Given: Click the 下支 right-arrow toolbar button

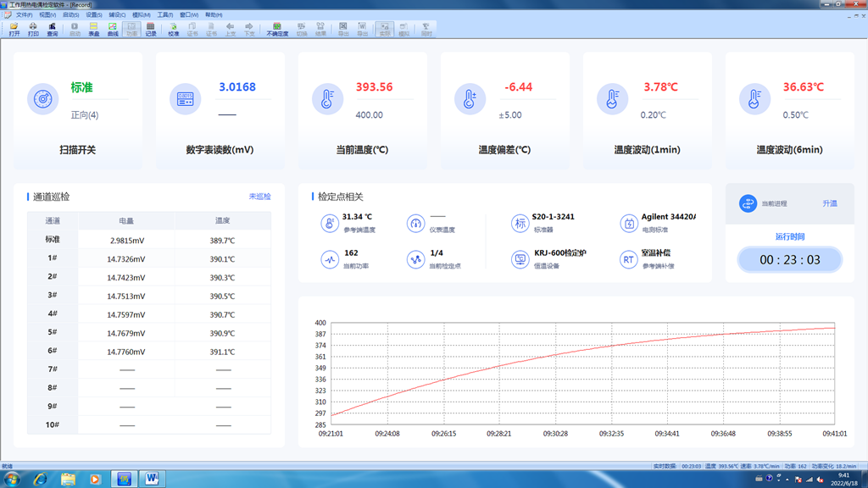Looking at the screenshot, I should pyautogui.click(x=249, y=30).
